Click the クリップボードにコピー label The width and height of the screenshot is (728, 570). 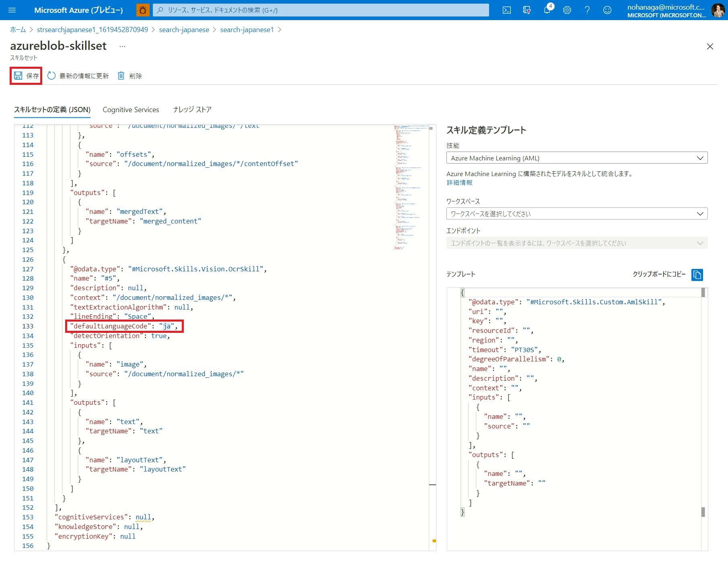[659, 274]
